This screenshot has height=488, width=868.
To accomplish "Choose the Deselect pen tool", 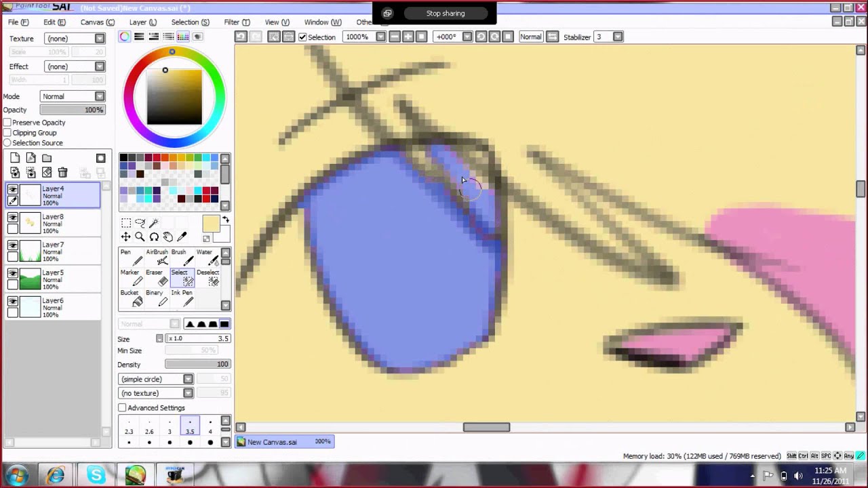I will (208, 278).
